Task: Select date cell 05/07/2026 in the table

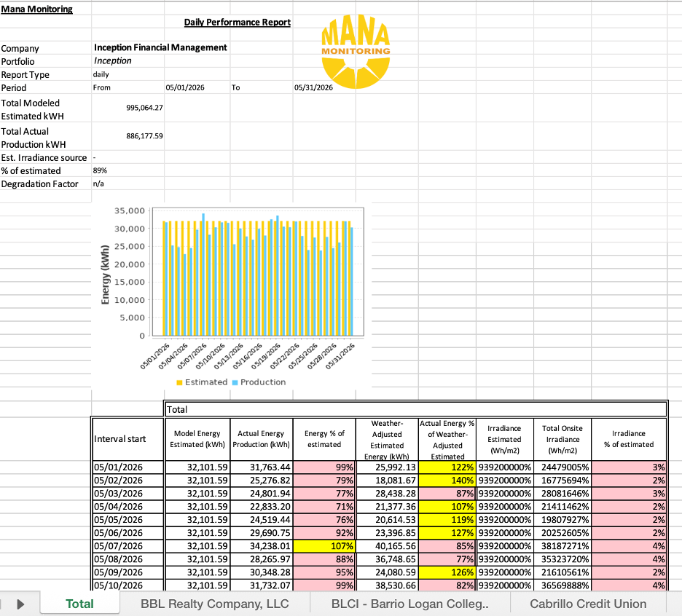Action: (x=128, y=546)
